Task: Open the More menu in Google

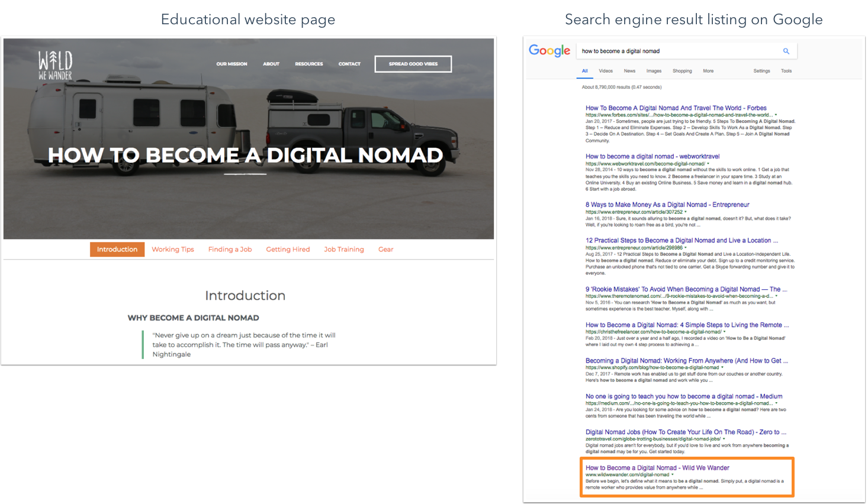Action: coord(708,71)
